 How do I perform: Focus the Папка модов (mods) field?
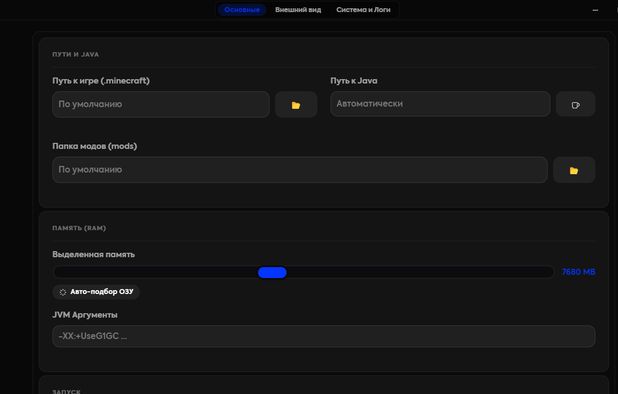coord(300,170)
